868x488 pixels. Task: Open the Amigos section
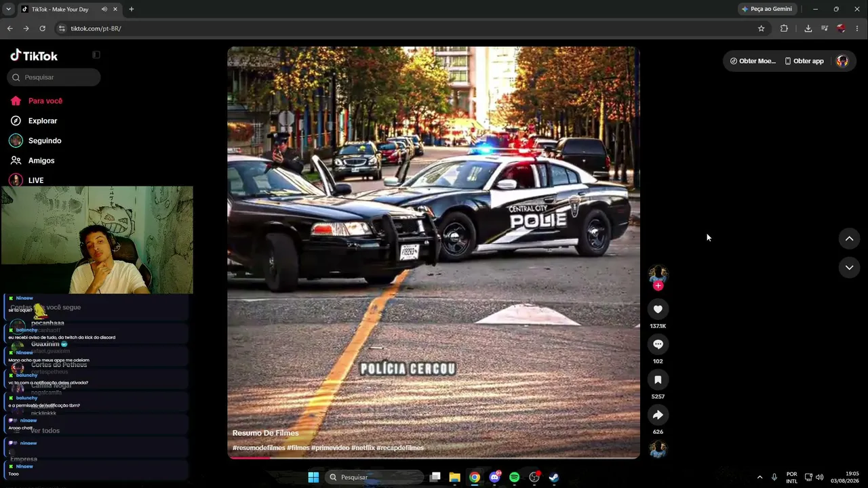click(x=41, y=161)
